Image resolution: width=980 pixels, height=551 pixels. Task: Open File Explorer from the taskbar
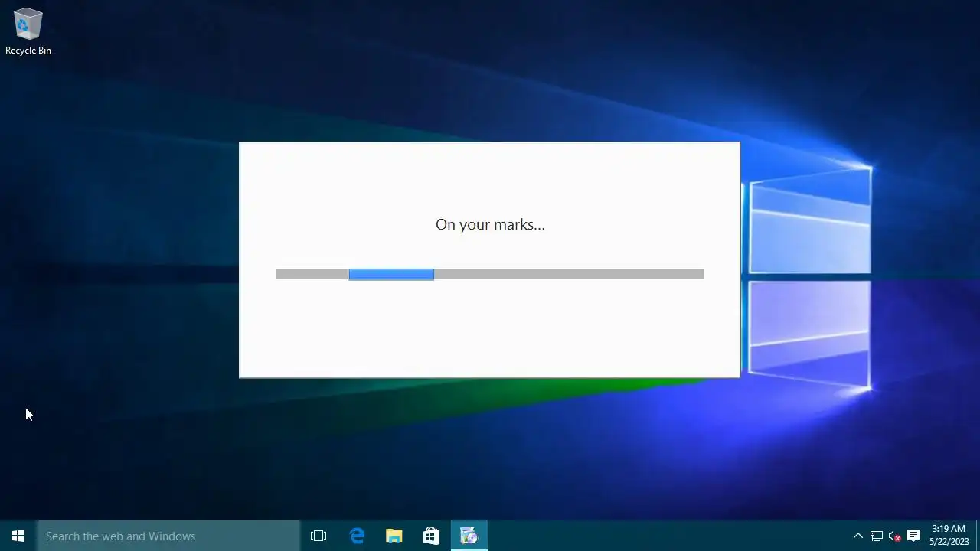pos(394,536)
